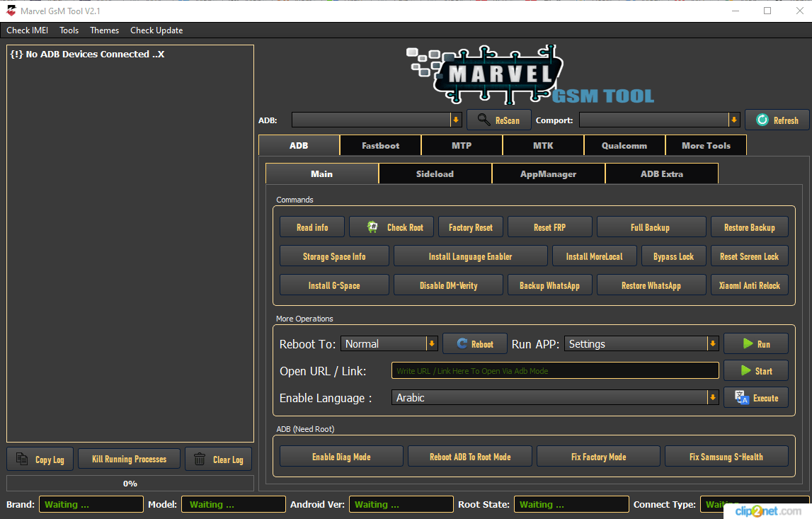Click the Refresh comport icon
The height and width of the screenshot is (519, 812).
(762, 120)
